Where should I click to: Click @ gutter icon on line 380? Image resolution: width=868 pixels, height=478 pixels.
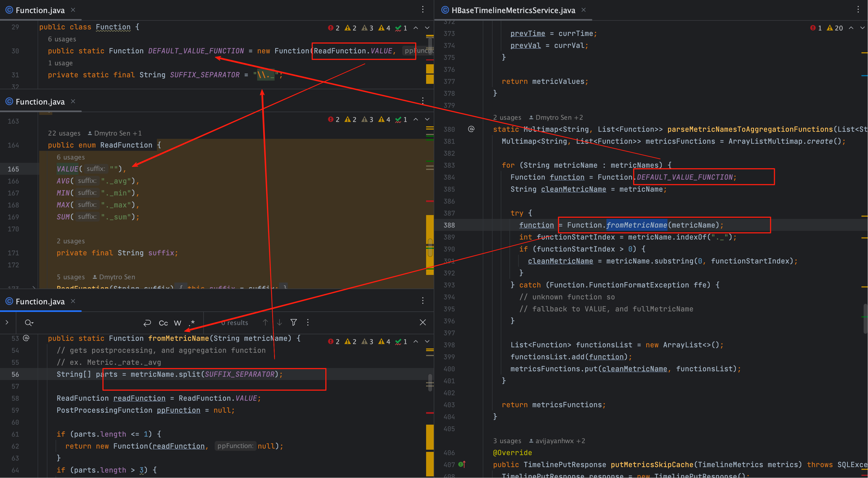(471, 129)
